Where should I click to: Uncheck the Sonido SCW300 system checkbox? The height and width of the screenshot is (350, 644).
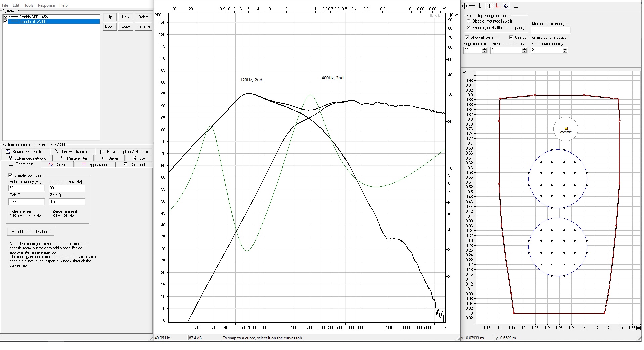(x=5, y=21)
